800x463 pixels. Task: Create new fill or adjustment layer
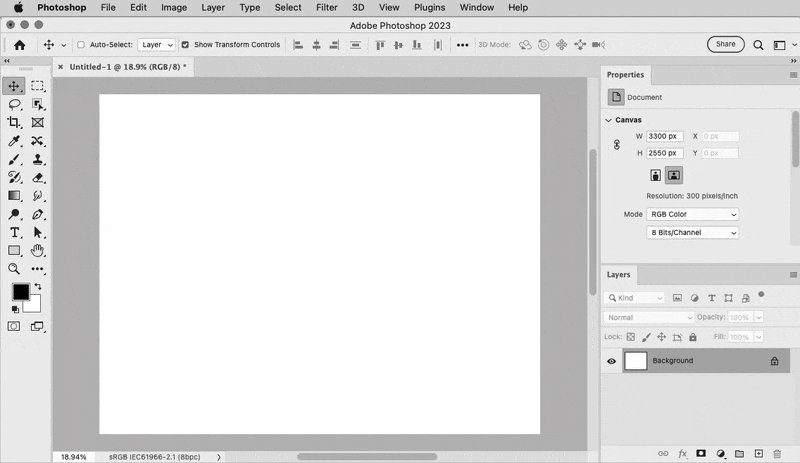coord(720,453)
